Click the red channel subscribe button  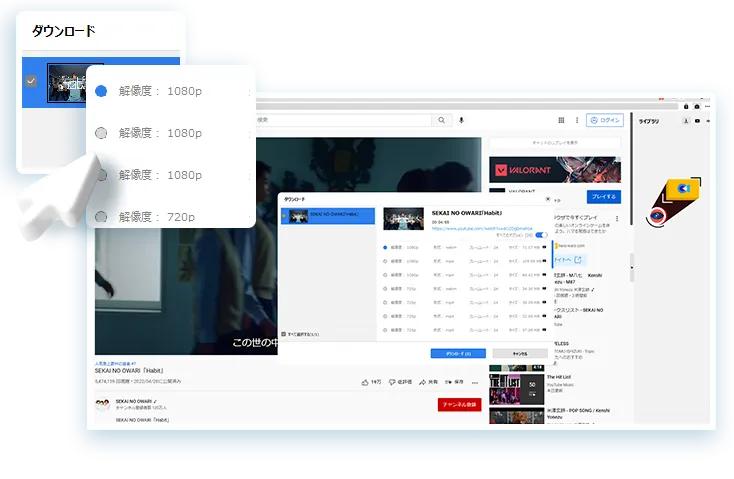point(459,405)
